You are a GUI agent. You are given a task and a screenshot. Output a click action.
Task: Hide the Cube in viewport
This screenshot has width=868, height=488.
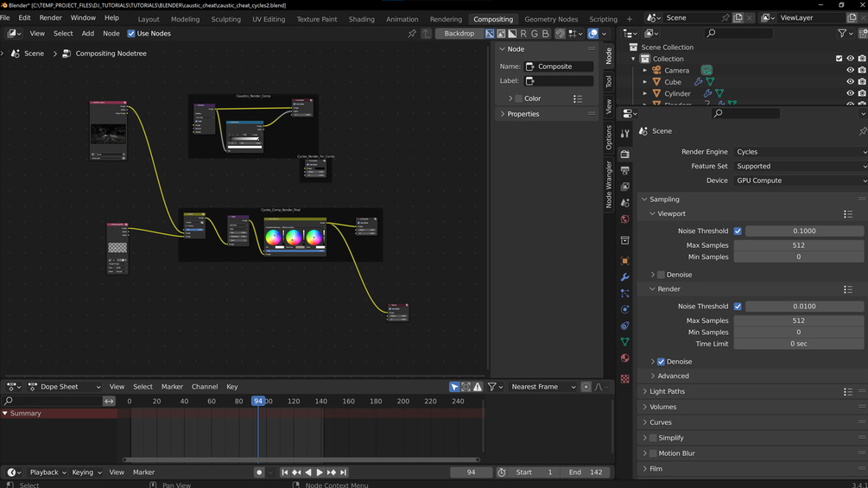(x=850, y=82)
